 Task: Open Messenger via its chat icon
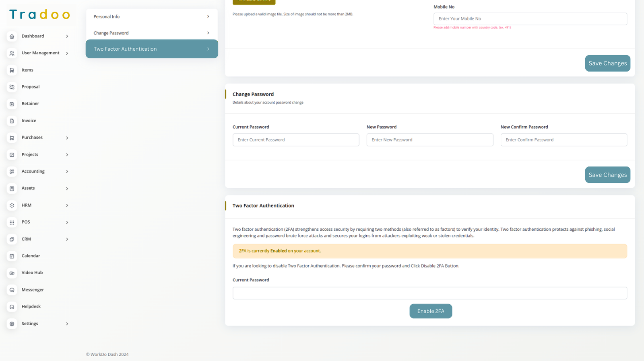pos(12,290)
